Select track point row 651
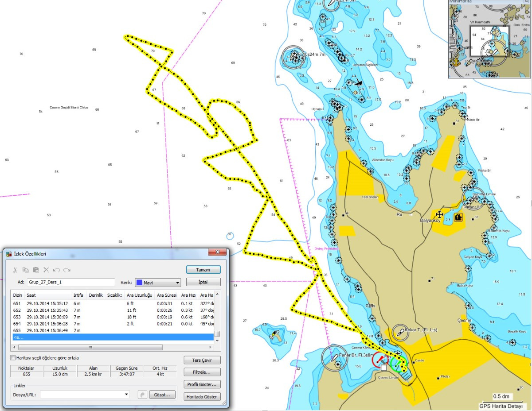532x411 pixels. (113, 303)
